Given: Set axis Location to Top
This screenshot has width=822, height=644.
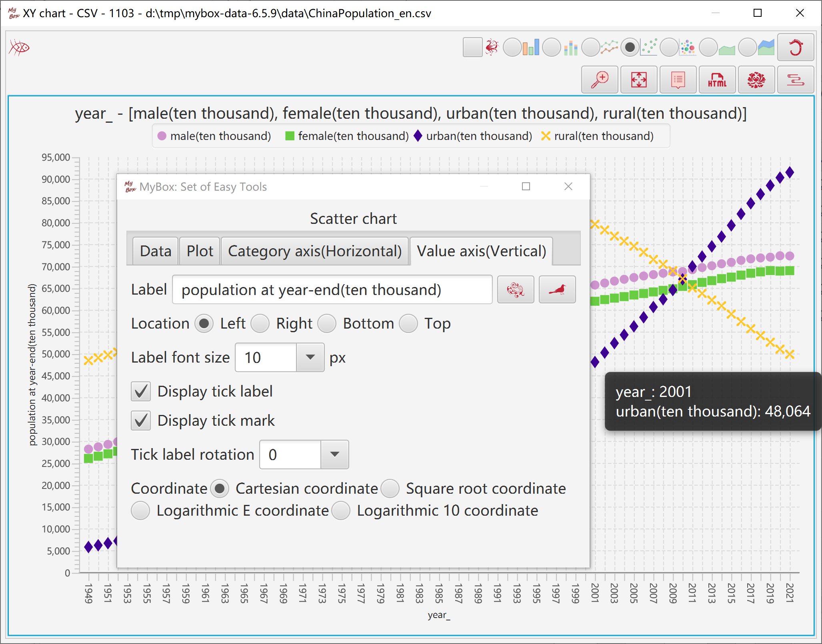Looking at the screenshot, I should (x=408, y=323).
